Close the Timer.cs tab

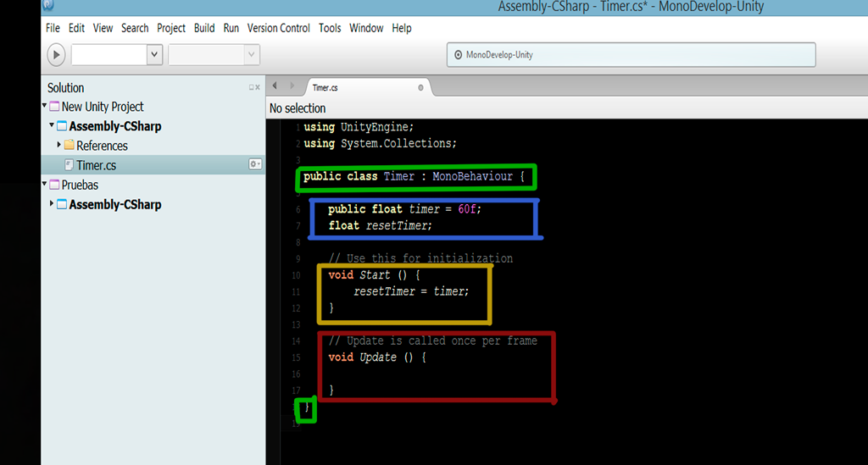pyautogui.click(x=420, y=88)
